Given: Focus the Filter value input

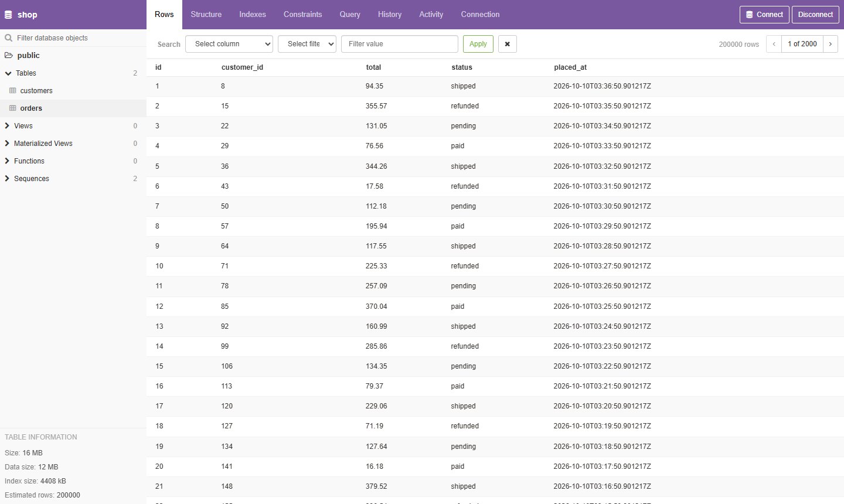Looking at the screenshot, I should point(400,44).
